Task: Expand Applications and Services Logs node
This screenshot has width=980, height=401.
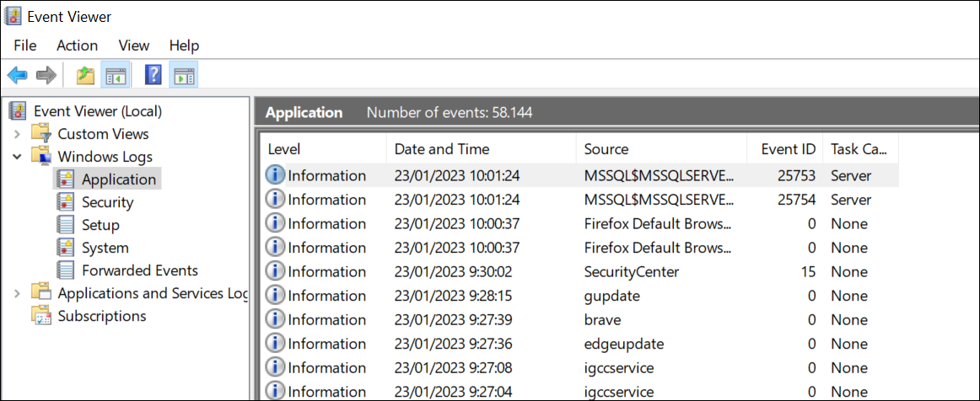Action: [18, 293]
